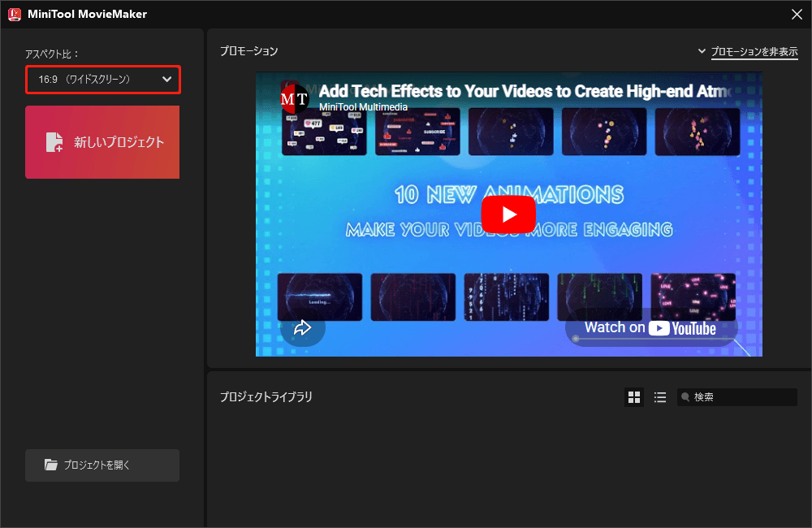Screen dimensions: 812x528
Task: Switch the project library to list view
Action: point(660,396)
